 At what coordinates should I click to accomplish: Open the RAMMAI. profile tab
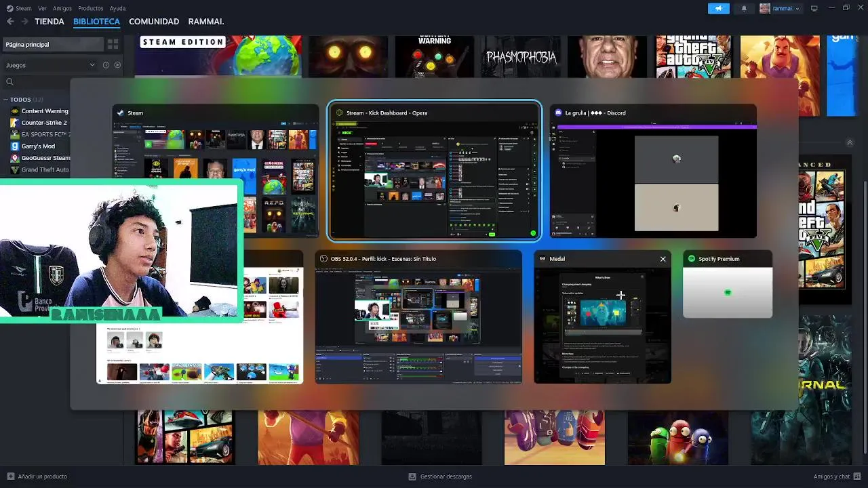tap(205, 22)
